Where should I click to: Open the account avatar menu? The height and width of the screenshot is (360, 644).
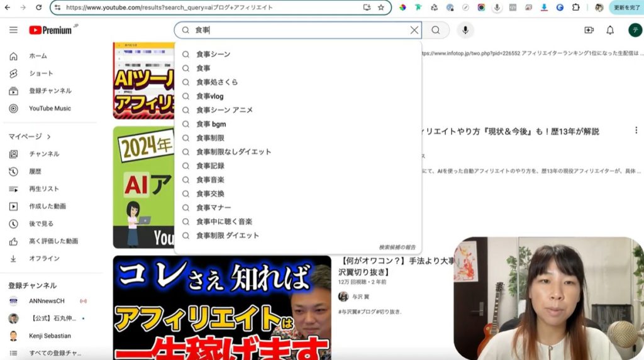[634, 30]
